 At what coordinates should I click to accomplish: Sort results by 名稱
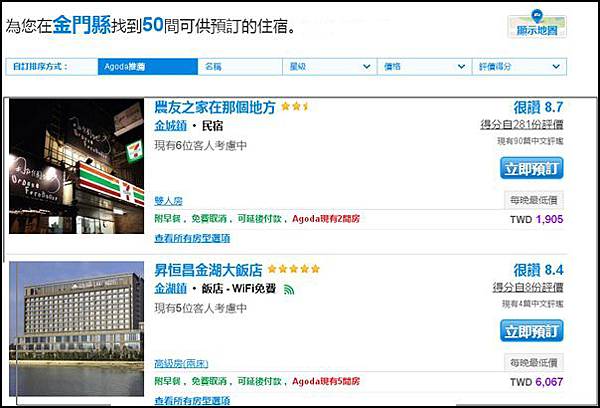coord(240,67)
